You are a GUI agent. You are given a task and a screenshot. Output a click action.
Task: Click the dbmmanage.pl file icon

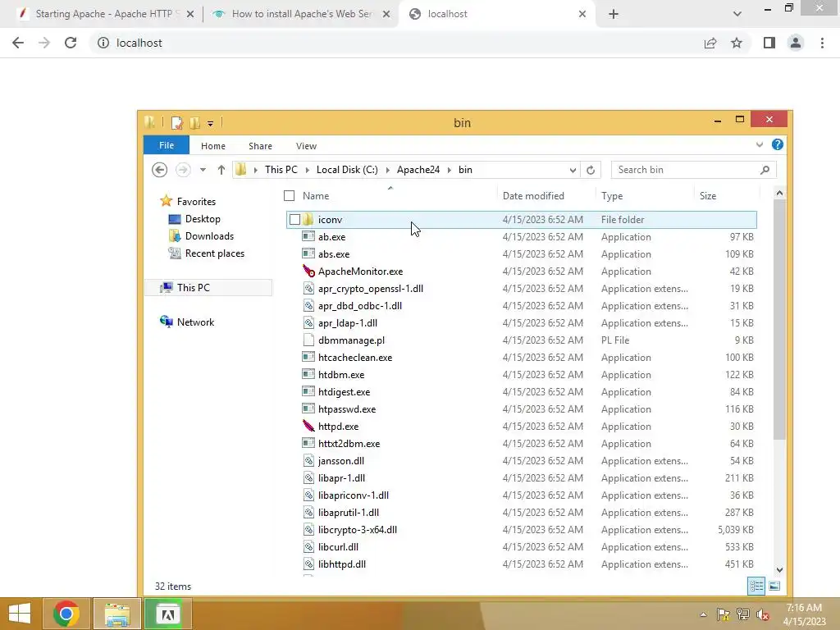click(308, 340)
